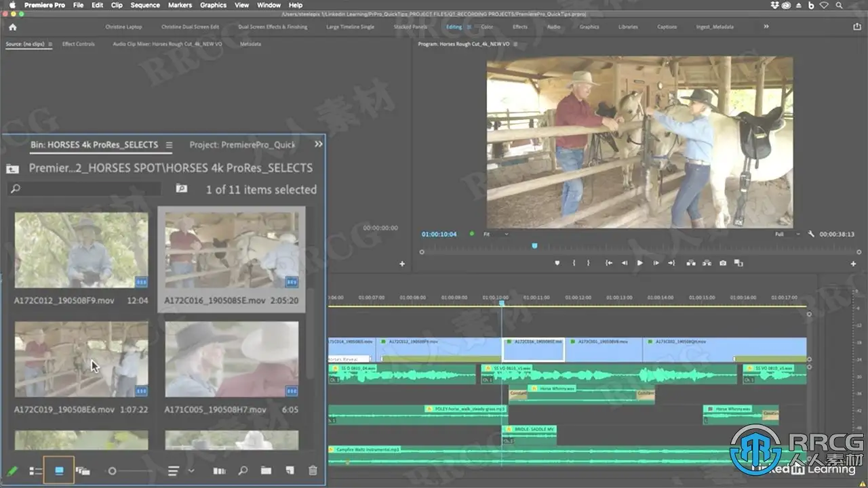Delete selection with the trash icon

tap(313, 470)
